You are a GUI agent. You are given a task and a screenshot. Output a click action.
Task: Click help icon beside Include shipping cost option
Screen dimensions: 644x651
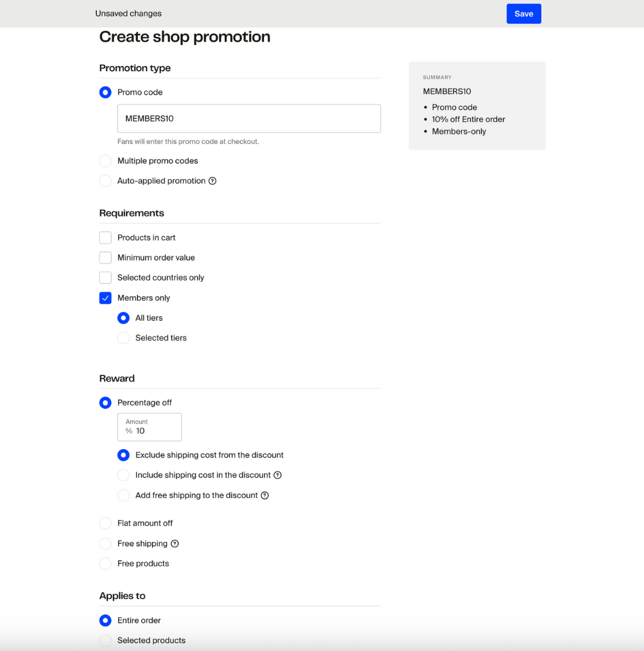[x=277, y=475]
